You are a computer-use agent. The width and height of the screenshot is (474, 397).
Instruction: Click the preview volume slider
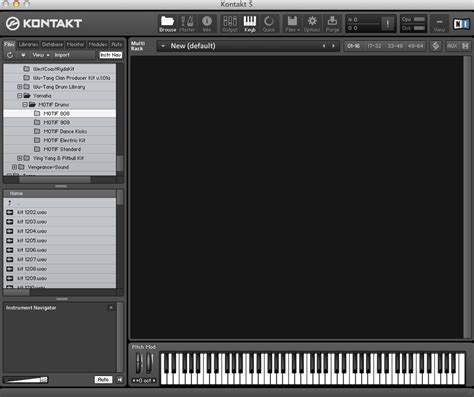pyautogui.click(x=26, y=379)
